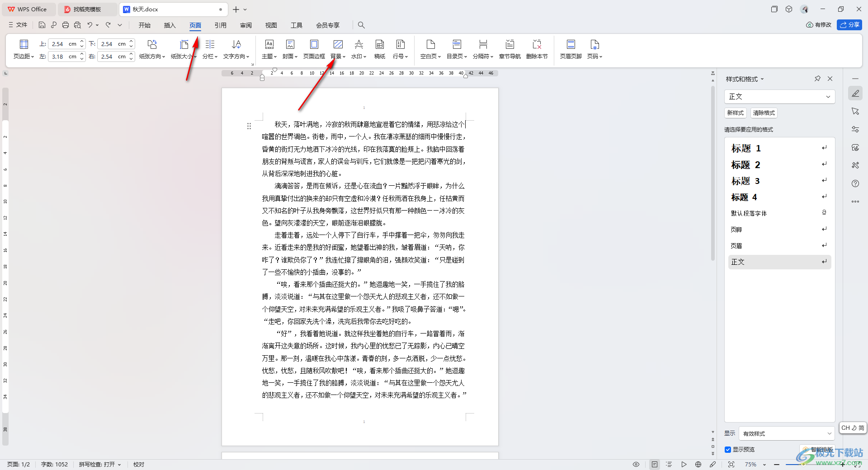Open the cover page (封面) options
868x470 pixels.
(290, 49)
